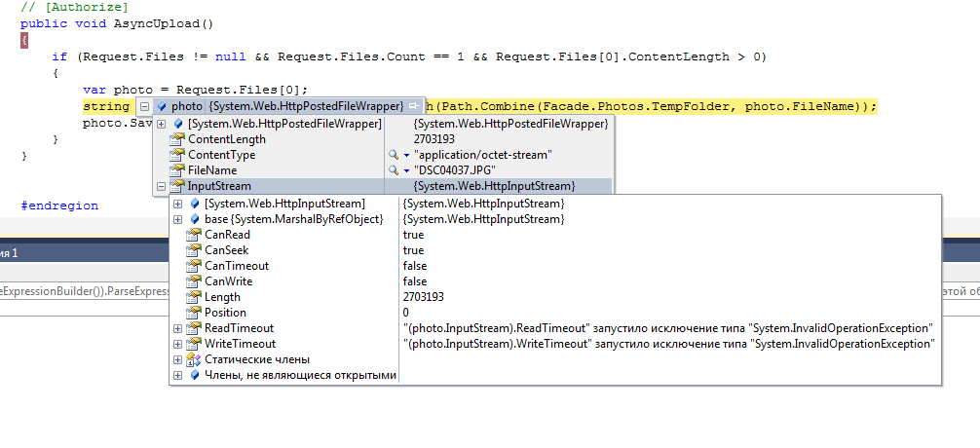This screenshot has width=980, height=448.
Task: Click icon beside Члены, не являющиеся открытыми
Action: point(195,375)
